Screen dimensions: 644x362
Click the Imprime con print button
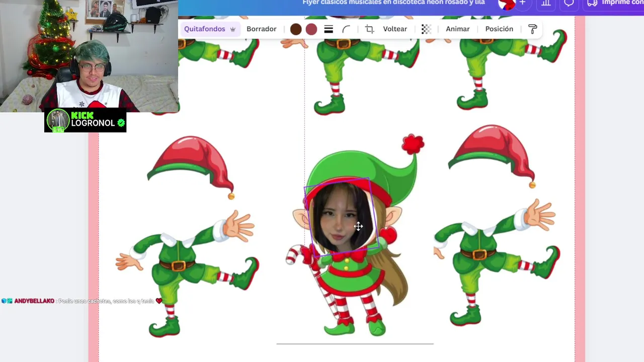[x=614, y=3]
